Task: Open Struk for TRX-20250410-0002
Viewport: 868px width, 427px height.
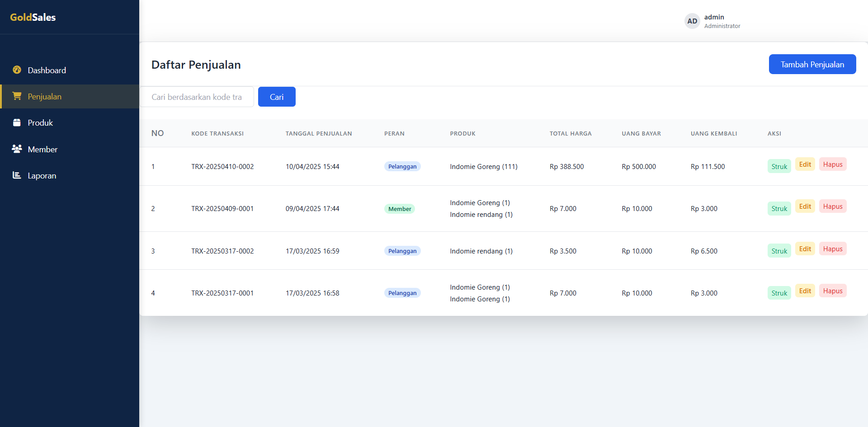Action: (x=779, y=166)
